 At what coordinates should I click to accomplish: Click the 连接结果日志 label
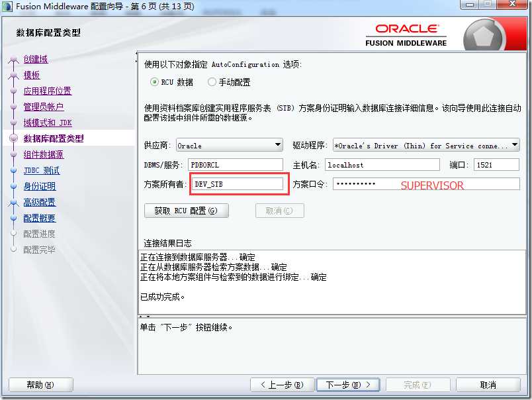pos(167,243)
